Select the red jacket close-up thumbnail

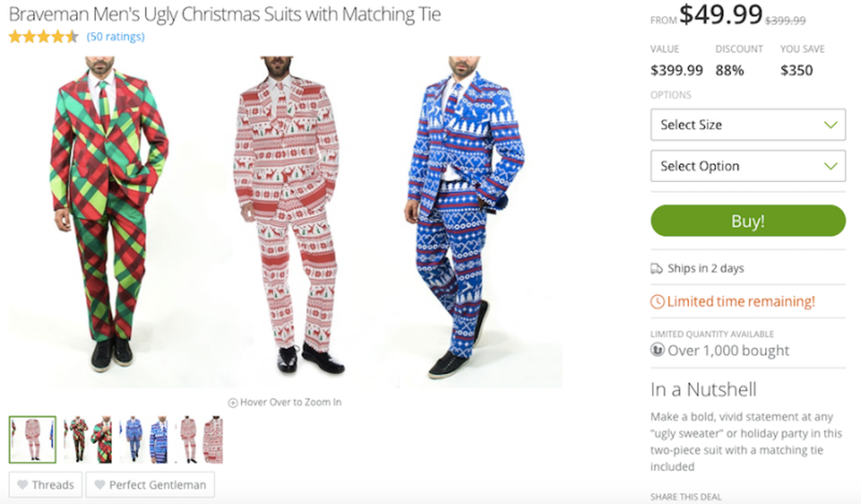pyautogui.click(x=213, y=439)
